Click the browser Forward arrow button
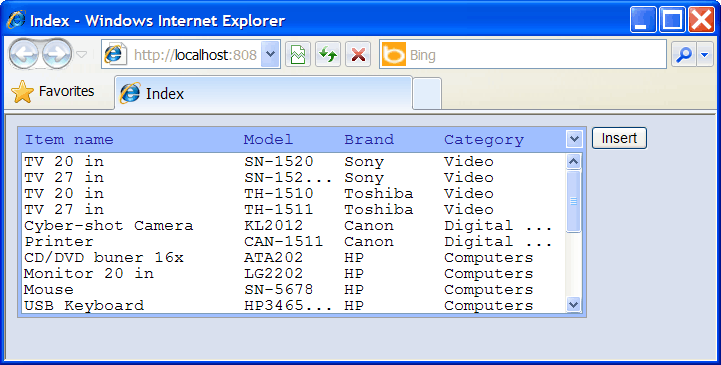This screenshot has height=365, width=721. [57, 55]
